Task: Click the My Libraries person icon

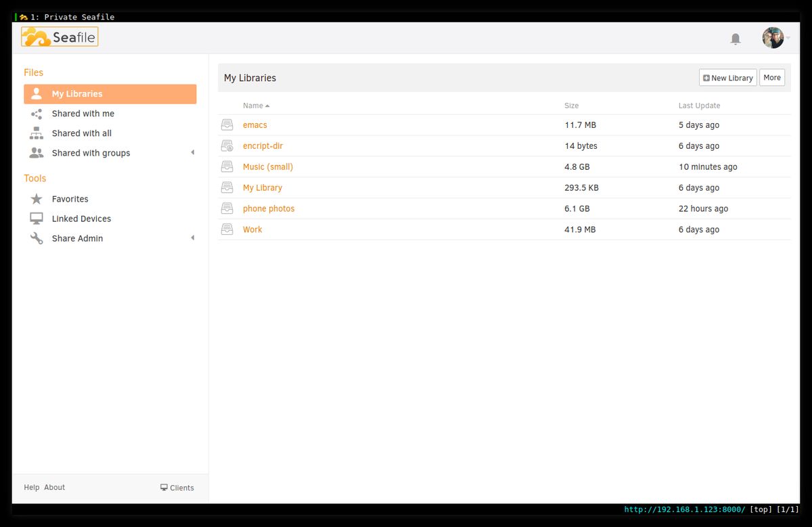Action: click(37, 94)
